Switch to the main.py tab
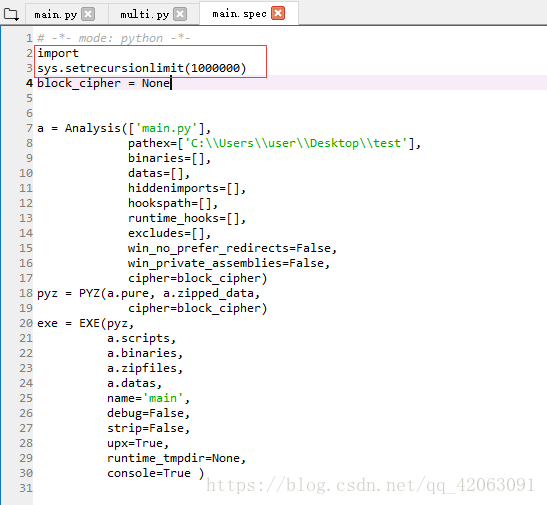 pyautogui.click(x=55, y=15)
